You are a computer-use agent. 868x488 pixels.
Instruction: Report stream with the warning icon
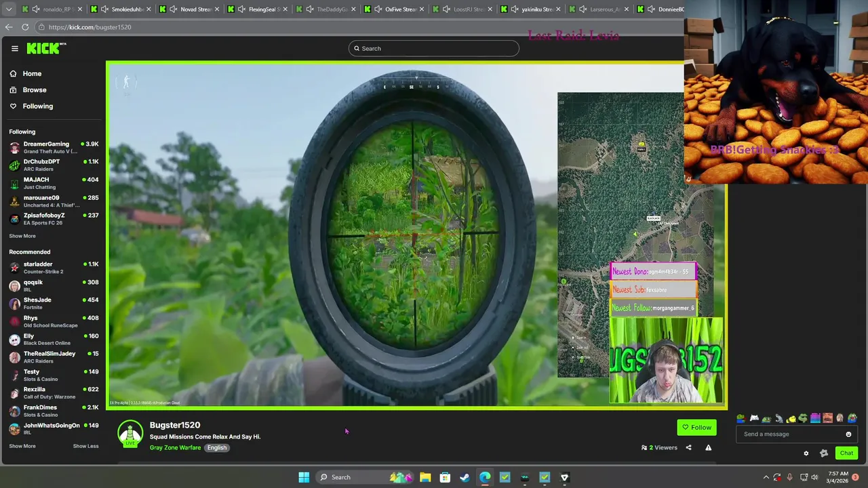[x=708, y=447]
